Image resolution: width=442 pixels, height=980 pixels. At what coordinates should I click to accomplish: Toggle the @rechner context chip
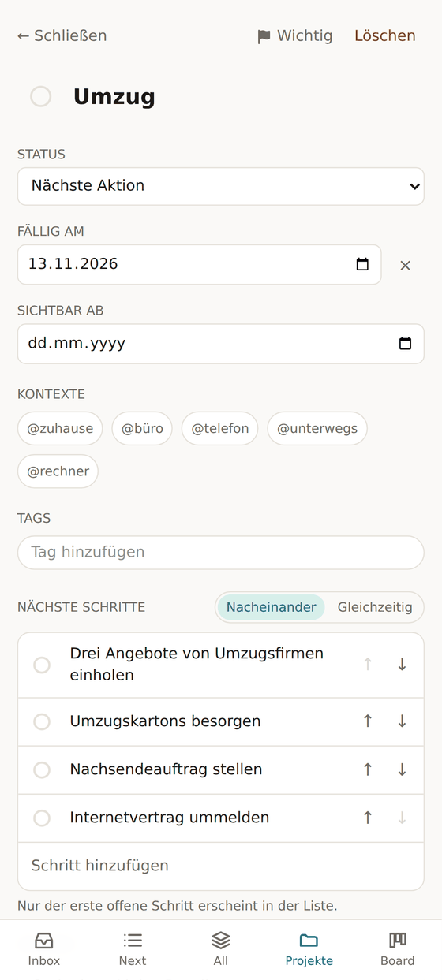click(58, 471)
